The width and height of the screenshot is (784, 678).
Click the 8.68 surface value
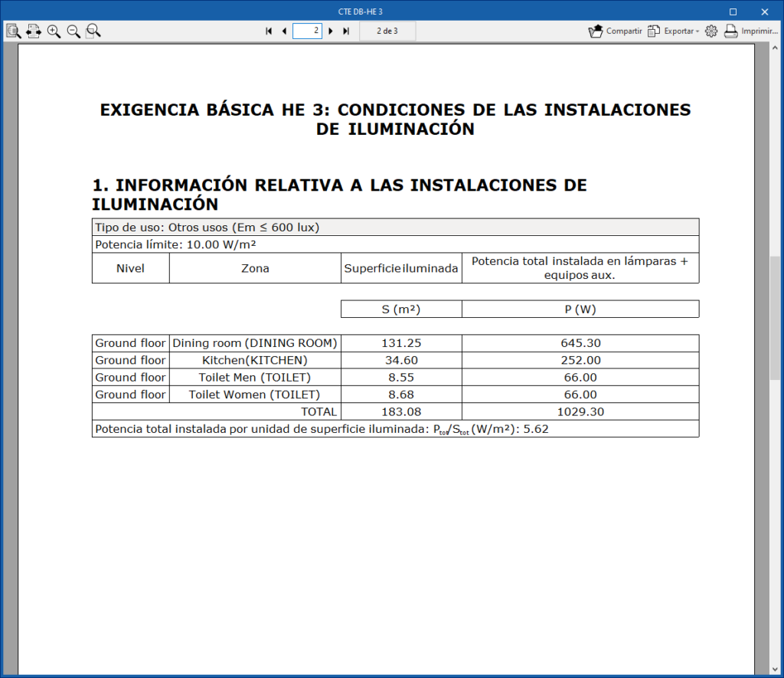401,395
